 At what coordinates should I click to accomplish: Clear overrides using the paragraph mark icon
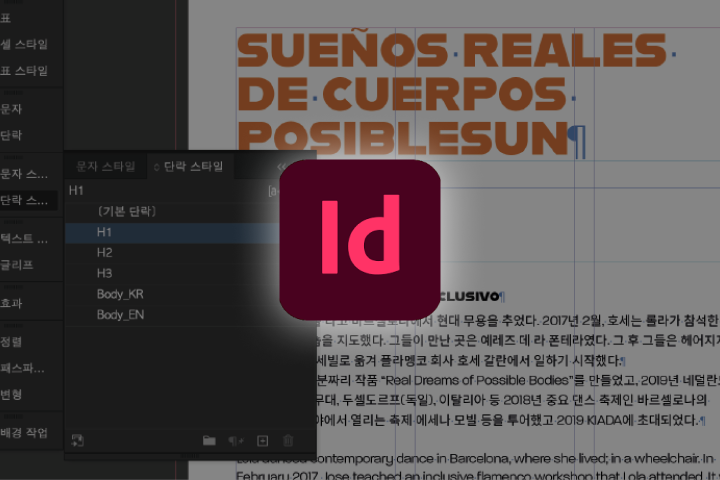236,441
